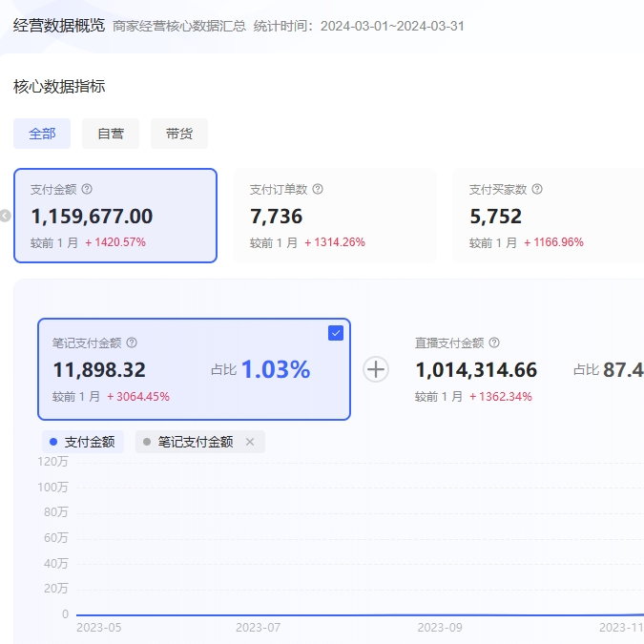Click the 2023-07 label on chart axis
The height and width of the screenshot is (644, 644).
pos(258,628)
